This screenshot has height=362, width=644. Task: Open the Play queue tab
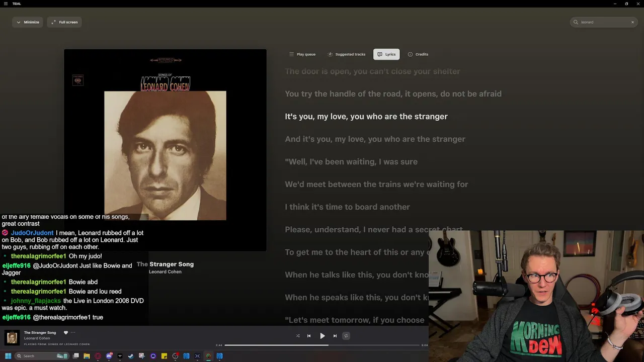302,54
